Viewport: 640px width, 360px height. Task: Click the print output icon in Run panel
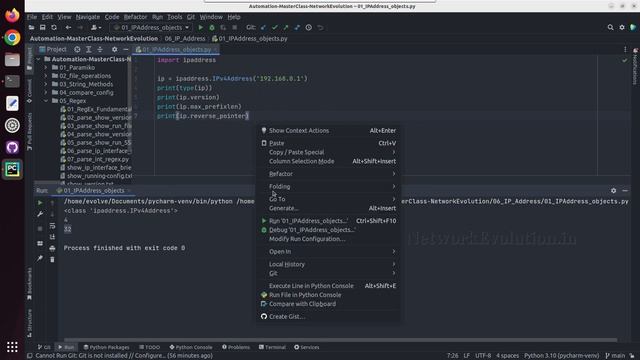pyautogui.click(x=52, y=248)
